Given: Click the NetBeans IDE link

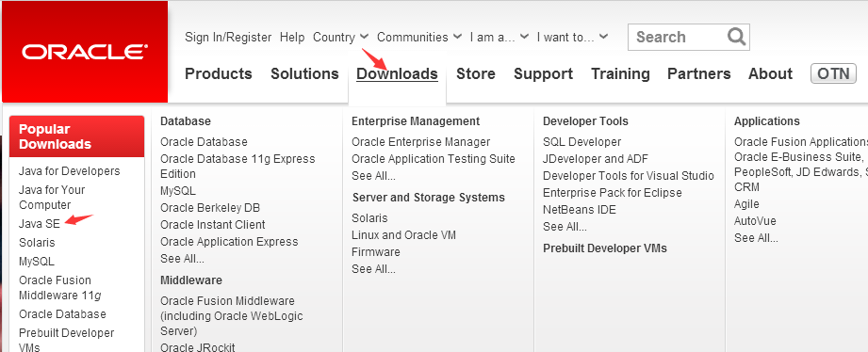Looking at the screenshot, I should click(x=579, y=210).
